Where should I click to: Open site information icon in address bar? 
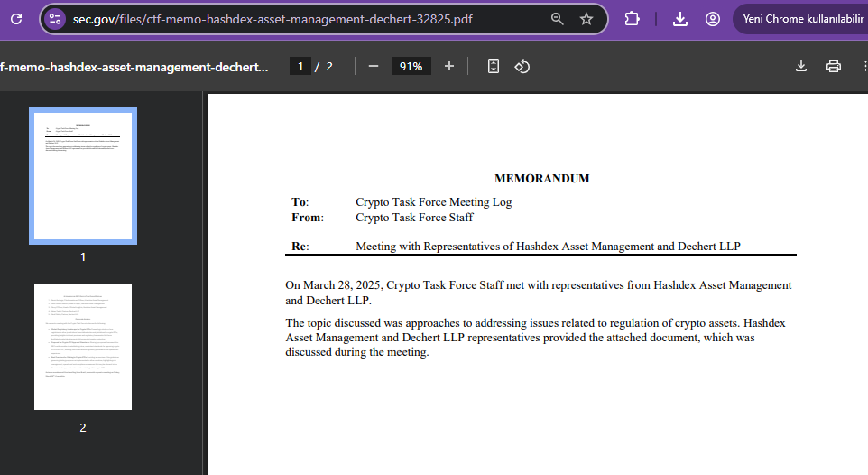55,19
